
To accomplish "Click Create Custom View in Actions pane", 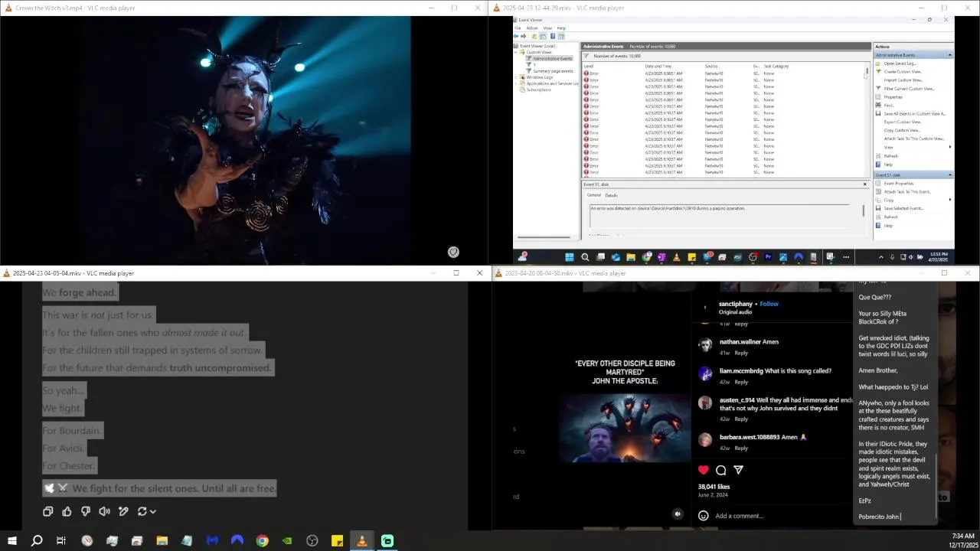I will (903, 72).
